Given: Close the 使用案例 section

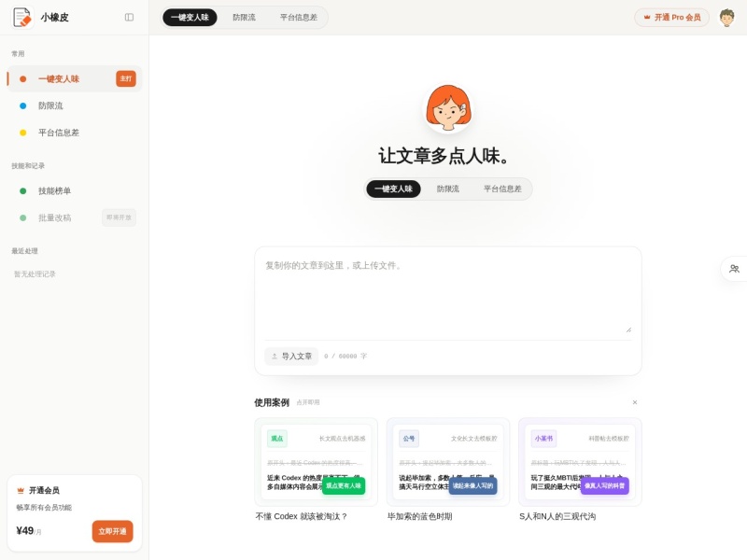Looking at the screenshot, I should click(635, 402).
